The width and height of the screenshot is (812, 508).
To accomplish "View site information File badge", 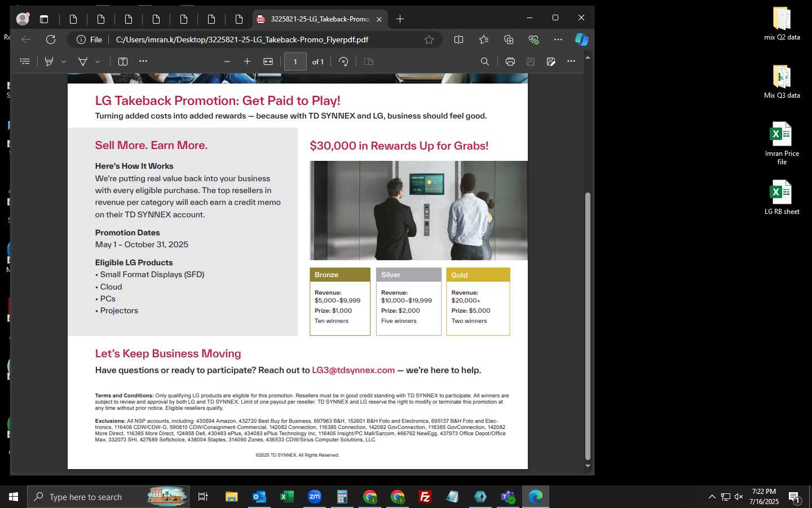I will (x=90, y=40).
